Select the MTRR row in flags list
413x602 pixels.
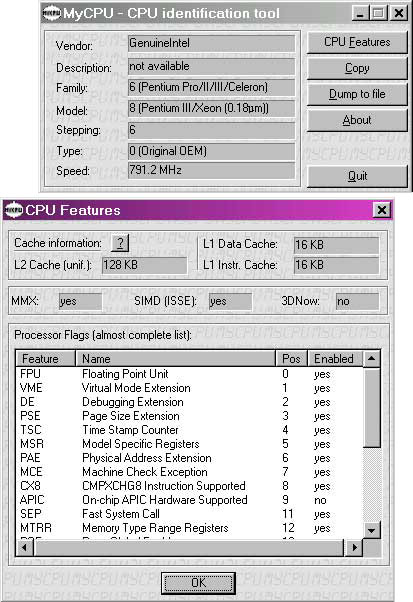190,528
